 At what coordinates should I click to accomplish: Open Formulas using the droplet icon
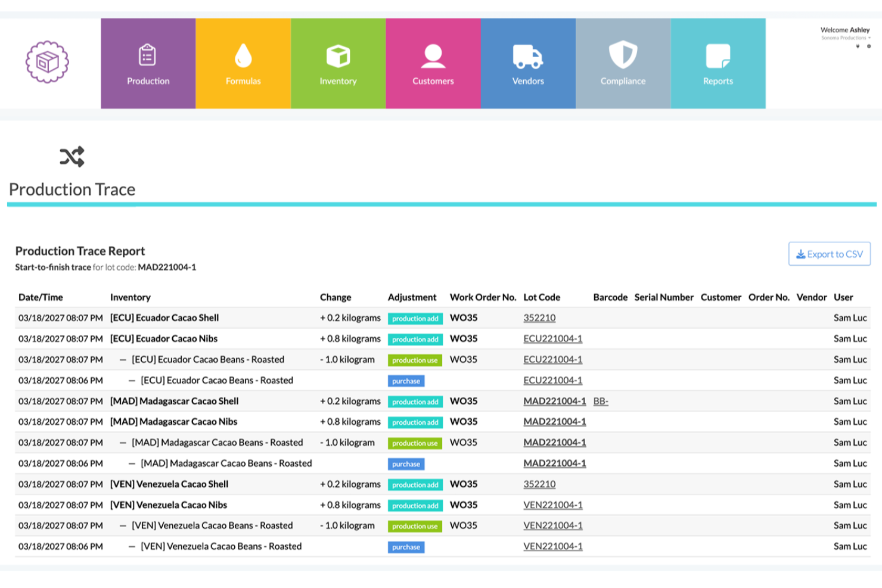tap(243, 54)
